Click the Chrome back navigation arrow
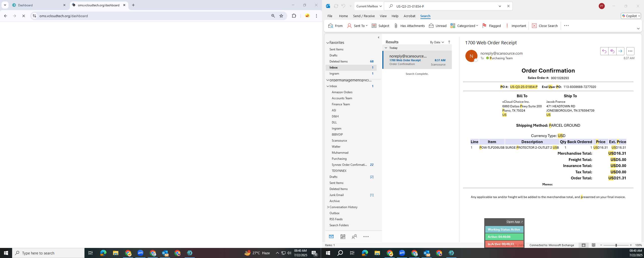Screen dimensions: 644x258 6,16
